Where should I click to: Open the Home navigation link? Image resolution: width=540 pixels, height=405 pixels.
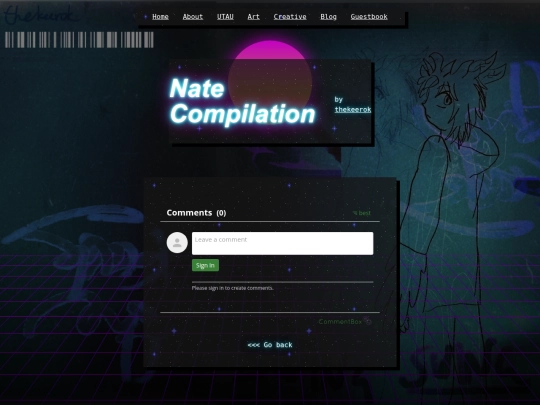click(x=160, y=17)
